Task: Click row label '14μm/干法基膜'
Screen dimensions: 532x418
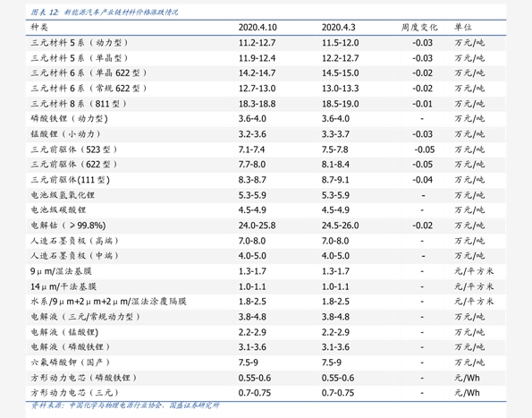Action: [63, 286]
